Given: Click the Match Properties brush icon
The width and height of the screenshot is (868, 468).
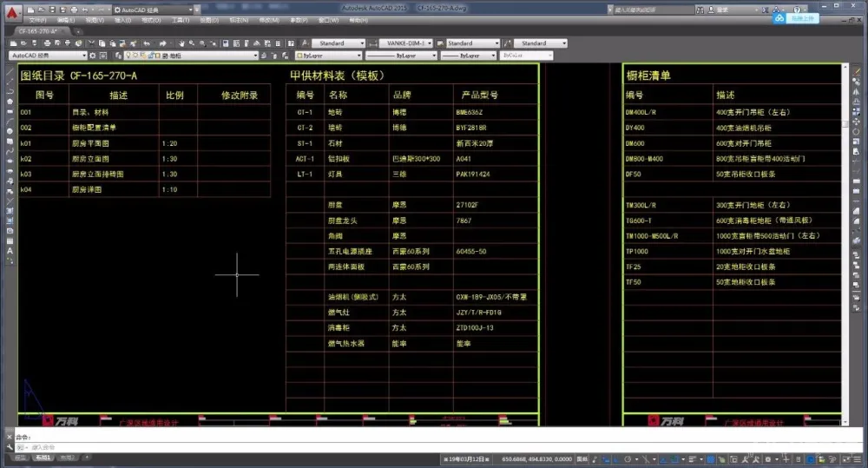Looking at the screenshot, I should [x=134, y=43].
